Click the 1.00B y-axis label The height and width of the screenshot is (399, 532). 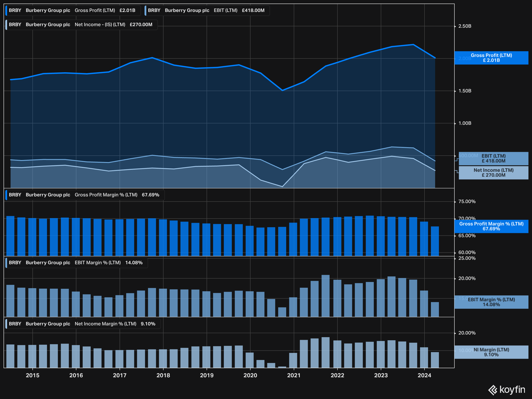465,123
